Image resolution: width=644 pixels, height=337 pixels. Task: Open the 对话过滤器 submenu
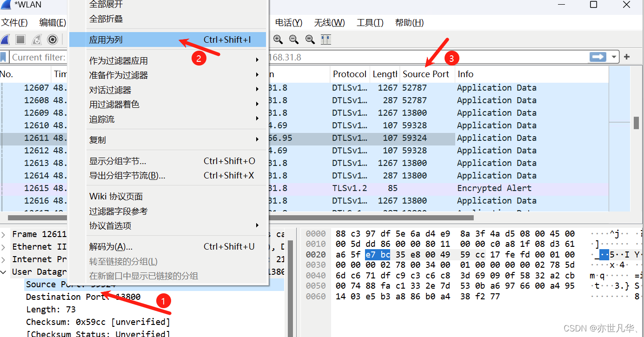pos(168,90)
